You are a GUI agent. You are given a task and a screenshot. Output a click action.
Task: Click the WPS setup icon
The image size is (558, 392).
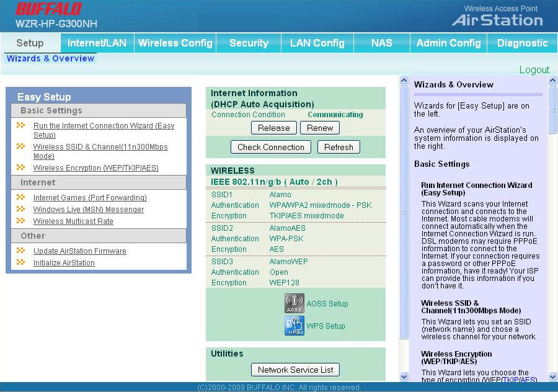pos(294,326)
